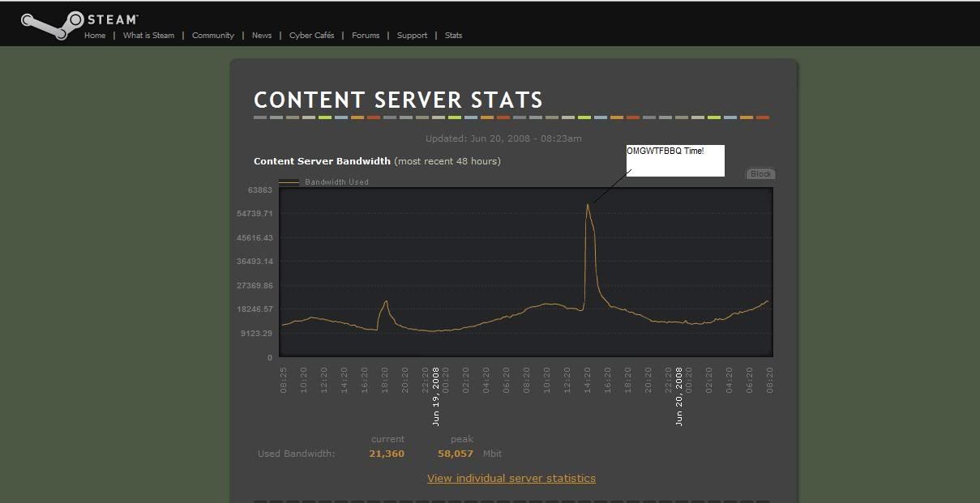The width and height of the screenshot is (980, 503).
Task: Click the Bandwidth Used legend line swatch
Action: pos(289,182)
